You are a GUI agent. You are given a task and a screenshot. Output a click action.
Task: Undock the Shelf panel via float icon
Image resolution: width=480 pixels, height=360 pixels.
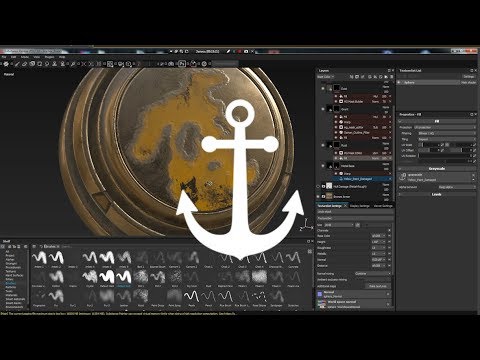[308, 241]
